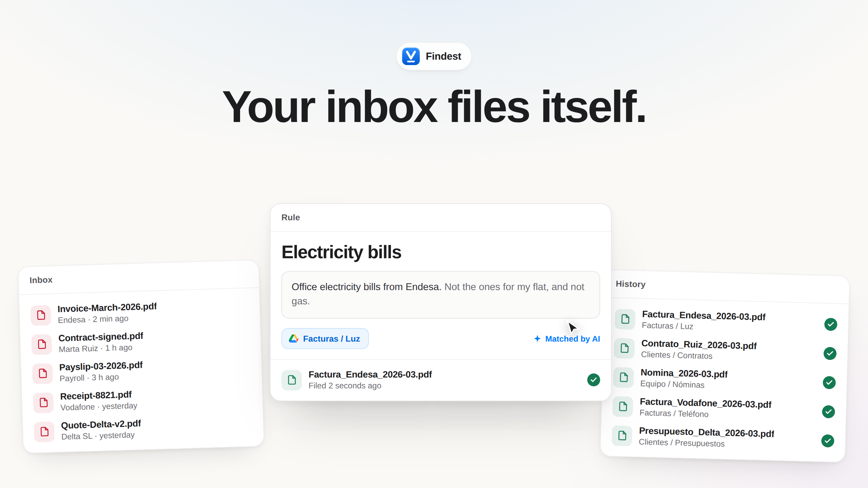Viewport: 868px width, 488px height.
Task: Click the rule description text field
Action: [x=440, y=294]
